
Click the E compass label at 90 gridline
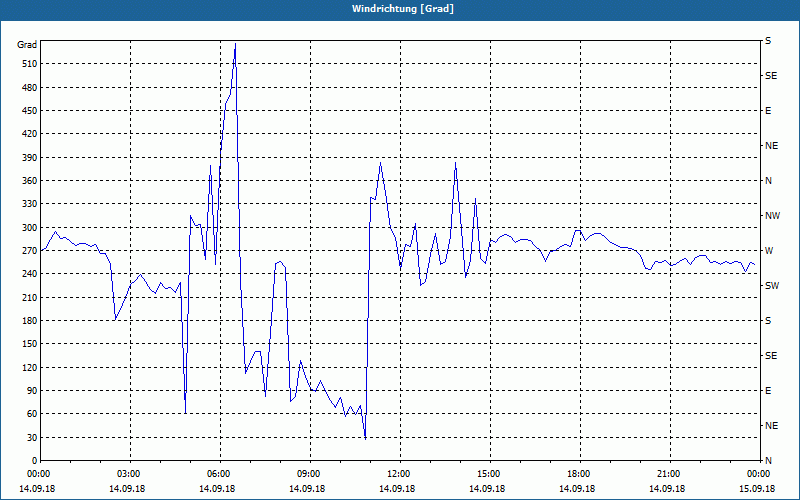pyautogui.click(x=768, y=391)
